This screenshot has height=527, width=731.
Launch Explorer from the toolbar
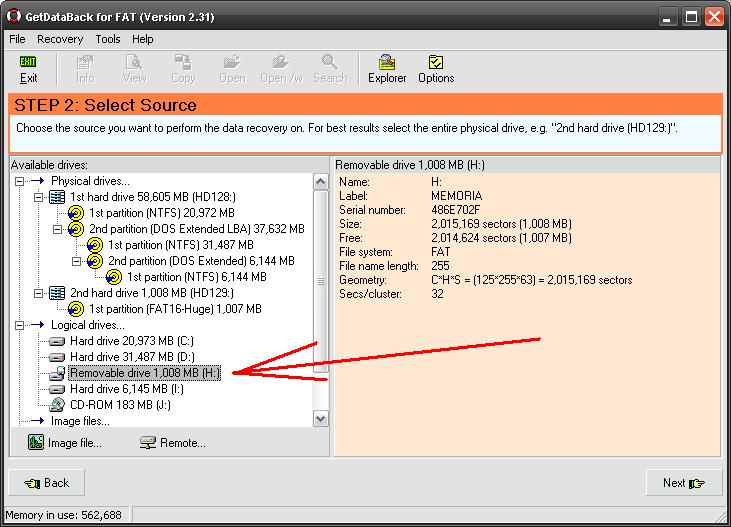387,69
